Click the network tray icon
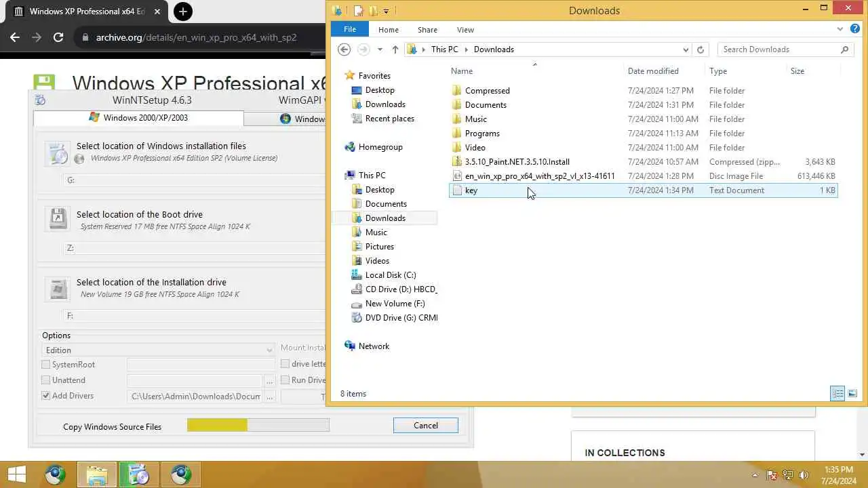This screenshot has height=488, width=868. click(x=788, y=475)
